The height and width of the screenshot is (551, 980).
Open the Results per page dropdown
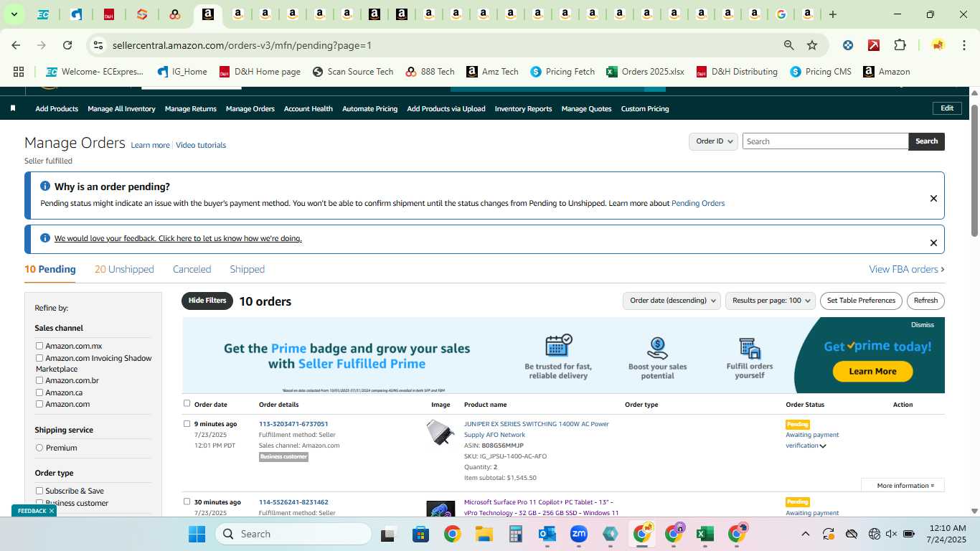click(x=771, y=301)
